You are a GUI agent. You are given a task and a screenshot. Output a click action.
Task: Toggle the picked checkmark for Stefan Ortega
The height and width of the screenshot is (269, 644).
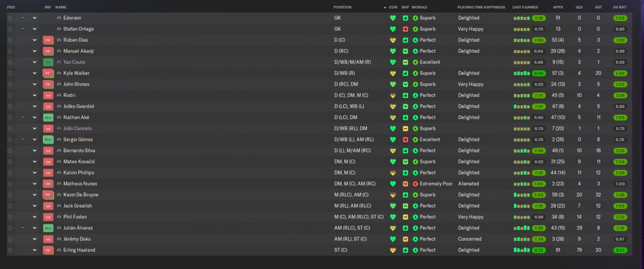(10, 29)
